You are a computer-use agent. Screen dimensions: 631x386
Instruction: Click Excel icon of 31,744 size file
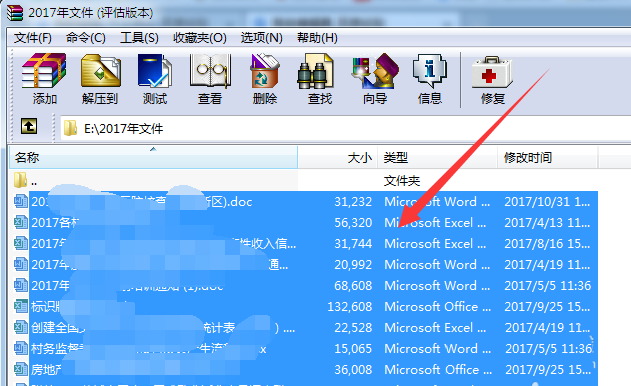tap(21, 243)
